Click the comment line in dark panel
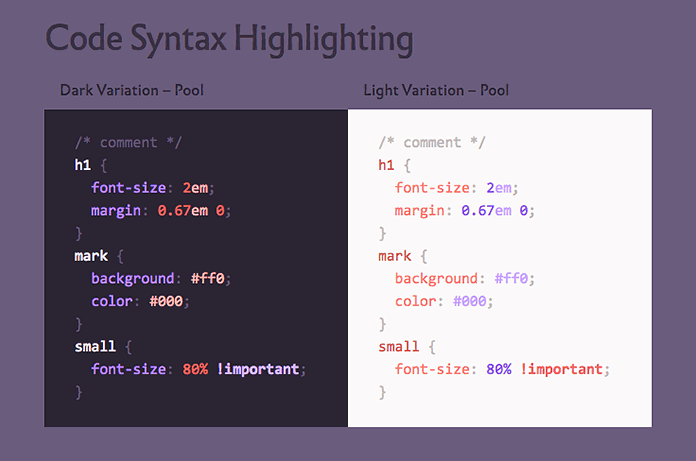This screenshot has width=696, height=461. pyautogui.click(x=128, y=142)
